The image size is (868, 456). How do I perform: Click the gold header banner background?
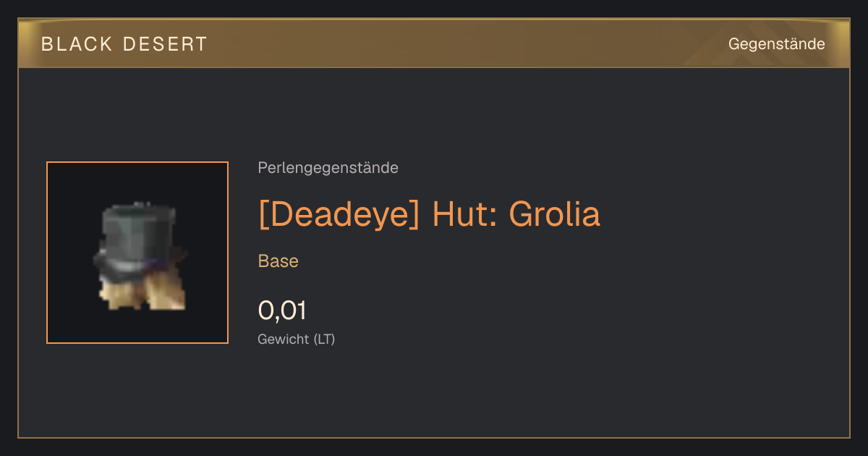[434, 44]
